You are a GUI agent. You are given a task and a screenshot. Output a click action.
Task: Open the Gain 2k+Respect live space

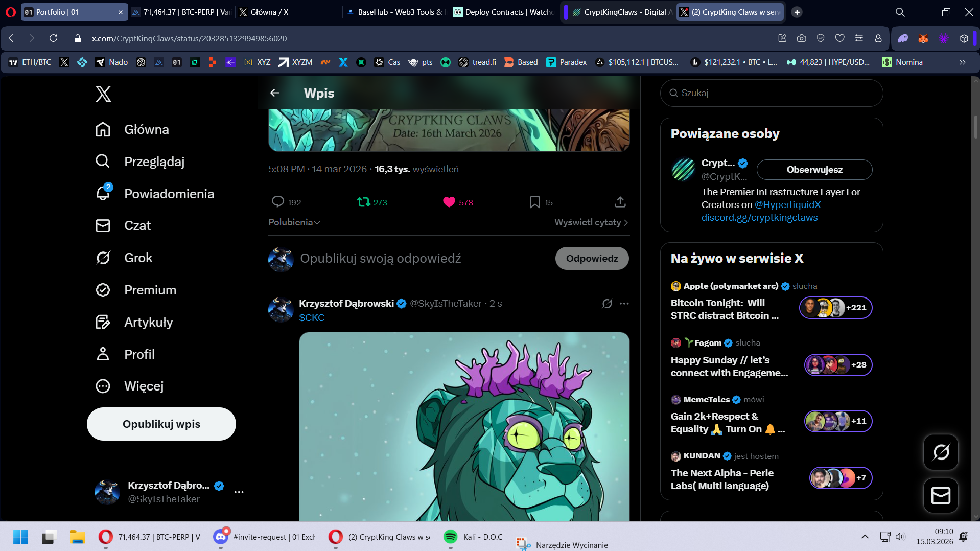771,416
